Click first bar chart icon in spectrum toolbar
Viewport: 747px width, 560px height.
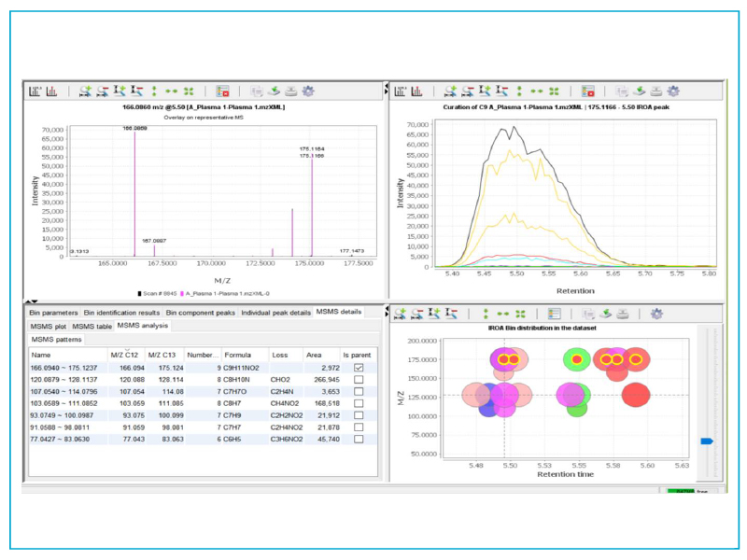(35, 91)
